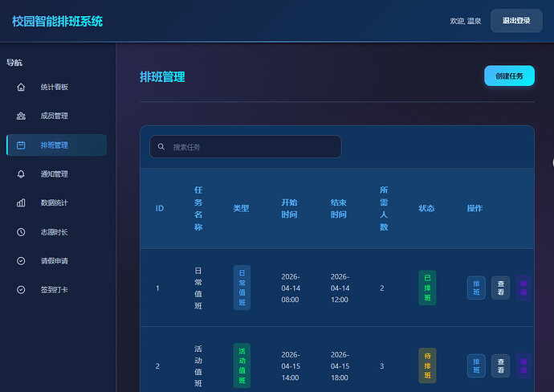Click 排班 button for the 日常值班 row
Screen dimensions: 554x392
click(476, 288)
